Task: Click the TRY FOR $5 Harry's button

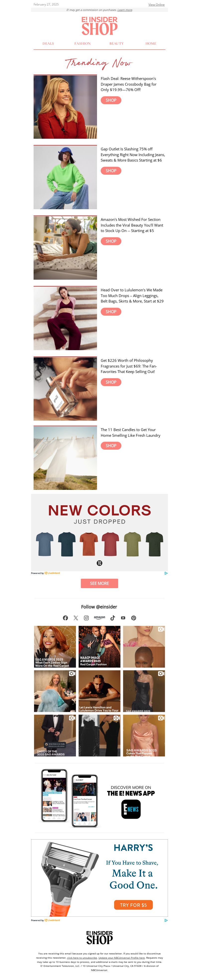Action: (x=133, y=905)
